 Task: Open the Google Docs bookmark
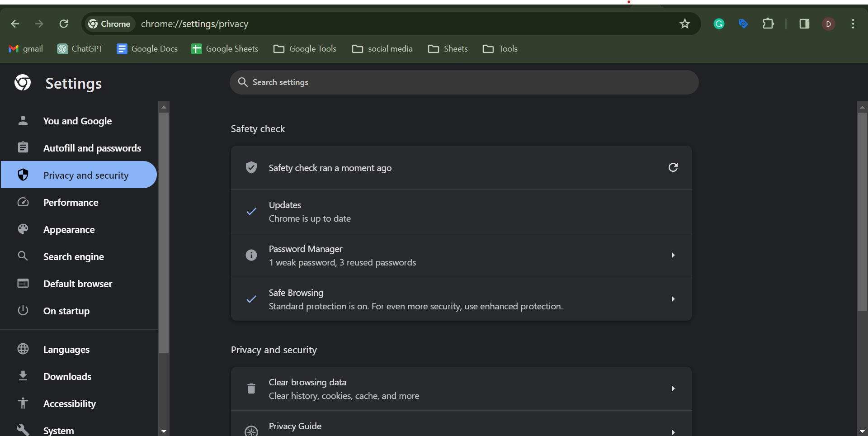pyautogui.click(x=147, y=48)
